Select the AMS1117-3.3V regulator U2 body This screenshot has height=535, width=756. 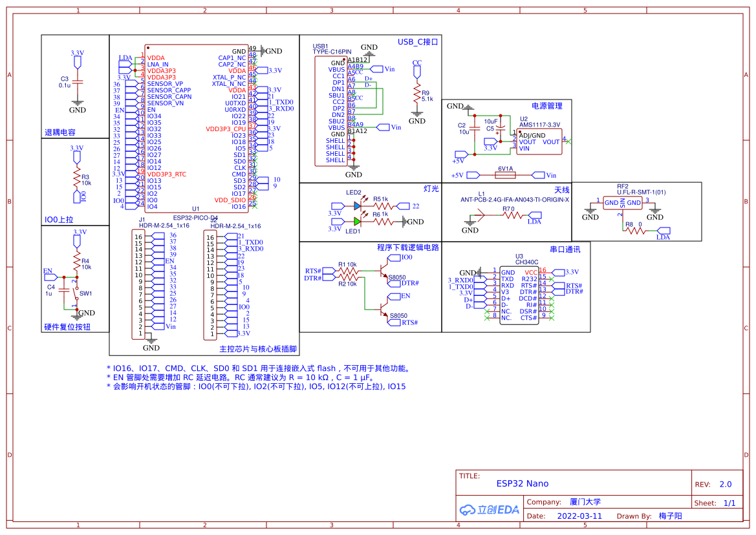click(x=539, y=142)
